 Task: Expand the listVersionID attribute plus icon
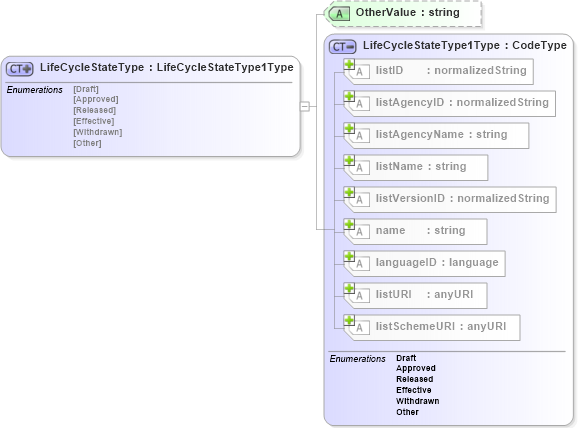pyautogui.click(x=349, y=192)
